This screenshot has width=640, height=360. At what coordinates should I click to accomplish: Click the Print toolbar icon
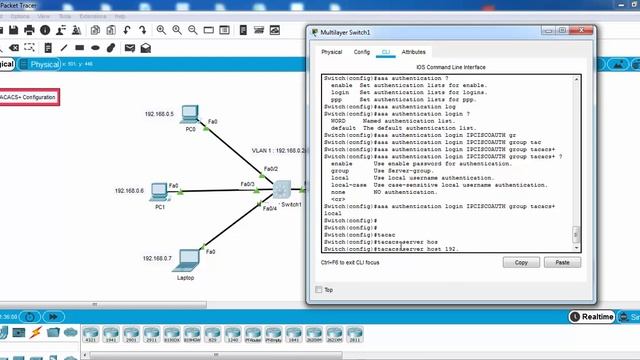[29, 30]
